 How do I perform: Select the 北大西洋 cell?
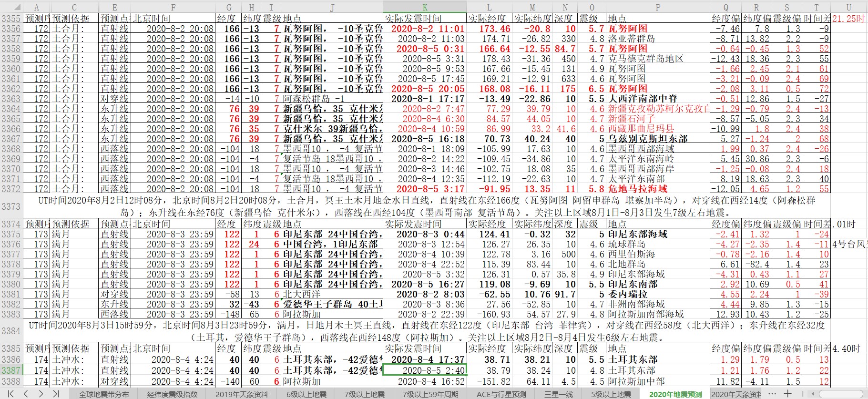click(332, 294)
